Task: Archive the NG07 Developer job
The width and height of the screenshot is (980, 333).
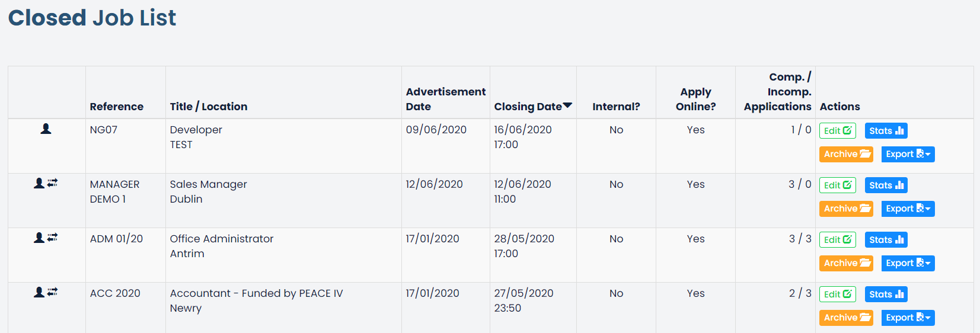Action: tap(847, 154)
